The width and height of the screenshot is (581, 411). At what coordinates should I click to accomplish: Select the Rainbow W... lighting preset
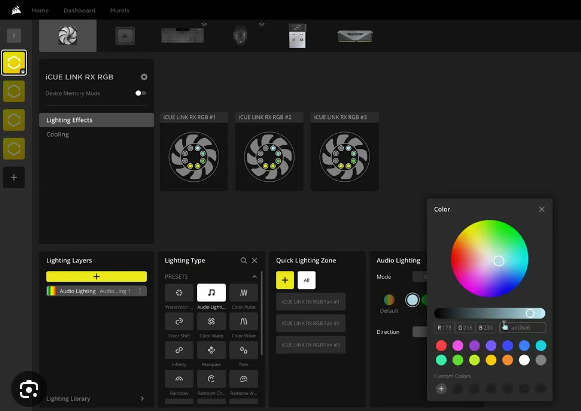point(243,379)
